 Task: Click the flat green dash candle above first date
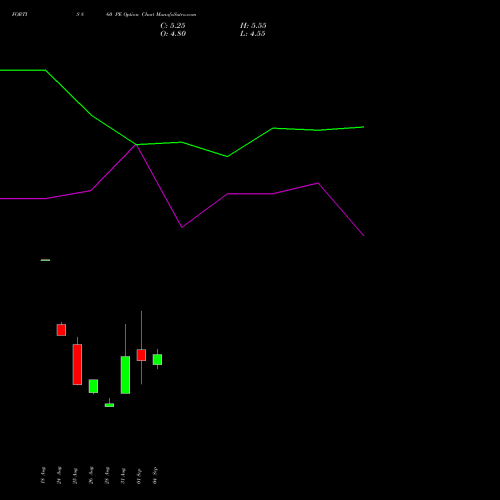tap(45, 260)
